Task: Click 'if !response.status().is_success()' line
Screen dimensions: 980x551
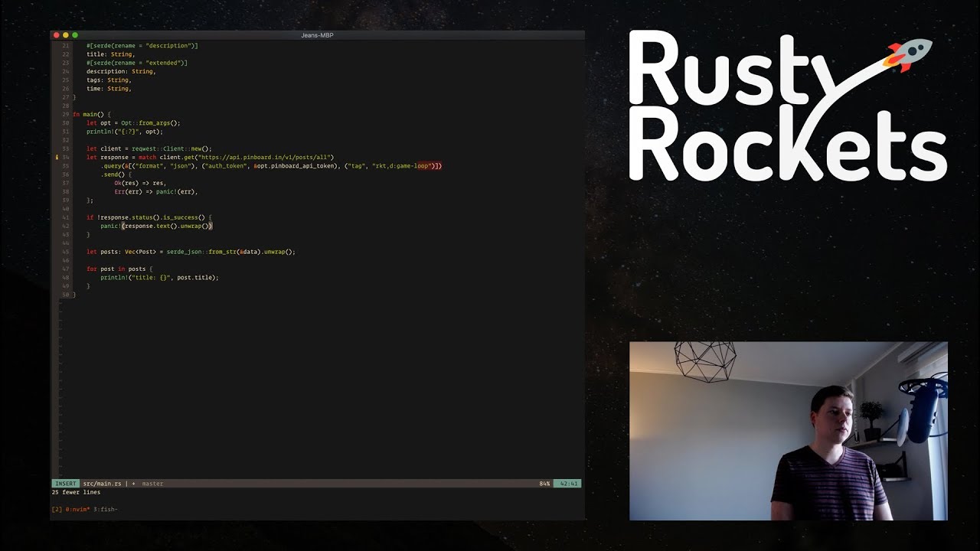Action: point(149,217)
